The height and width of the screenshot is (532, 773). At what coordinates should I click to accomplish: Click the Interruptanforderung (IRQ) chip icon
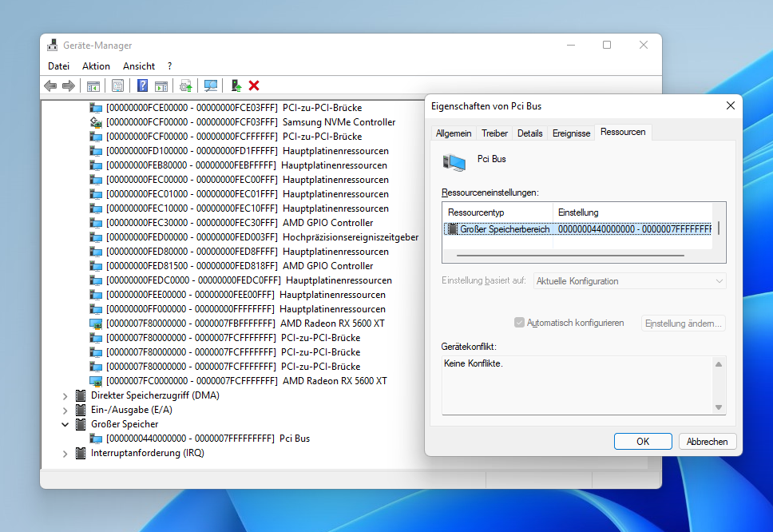(x=81, y=453)
